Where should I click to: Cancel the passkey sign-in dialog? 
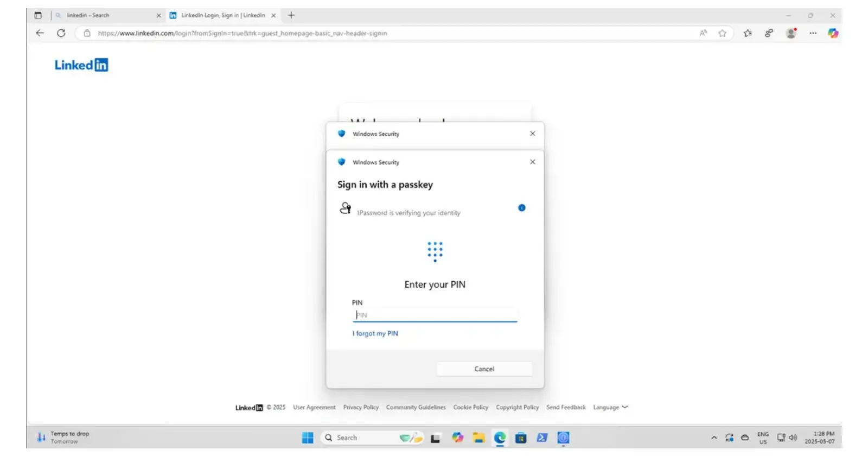pos(484,369)
